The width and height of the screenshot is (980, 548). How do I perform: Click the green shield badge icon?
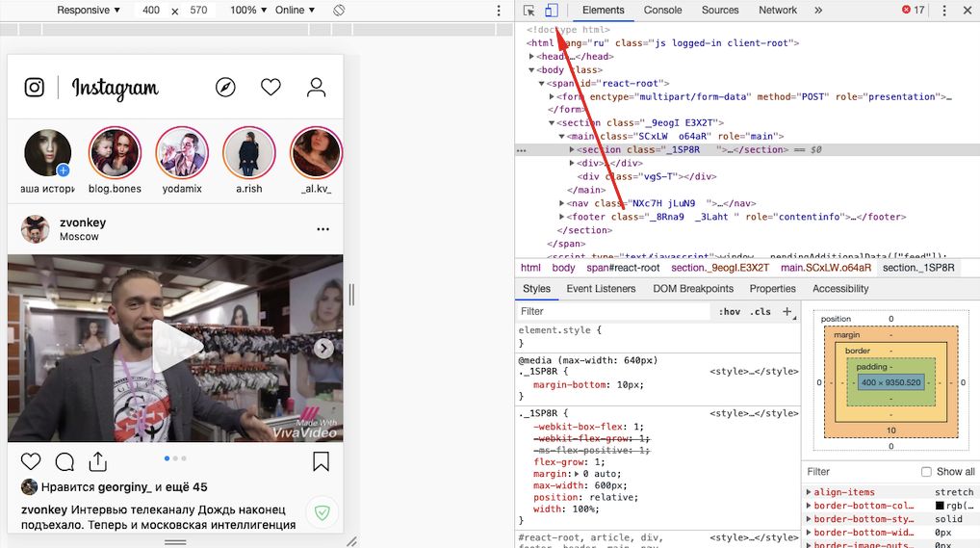[x=322, y=513]
